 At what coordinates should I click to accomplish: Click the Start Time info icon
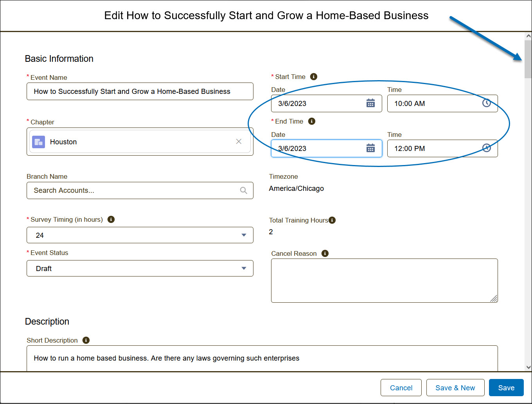[314, 77]
